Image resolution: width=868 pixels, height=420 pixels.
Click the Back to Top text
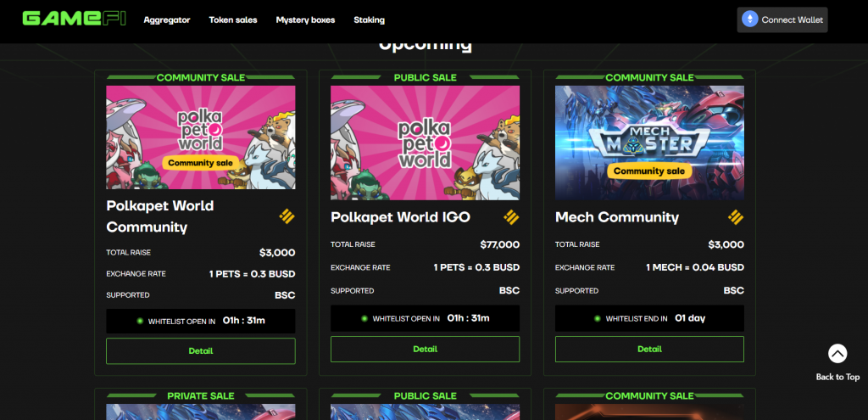[837, 377]
